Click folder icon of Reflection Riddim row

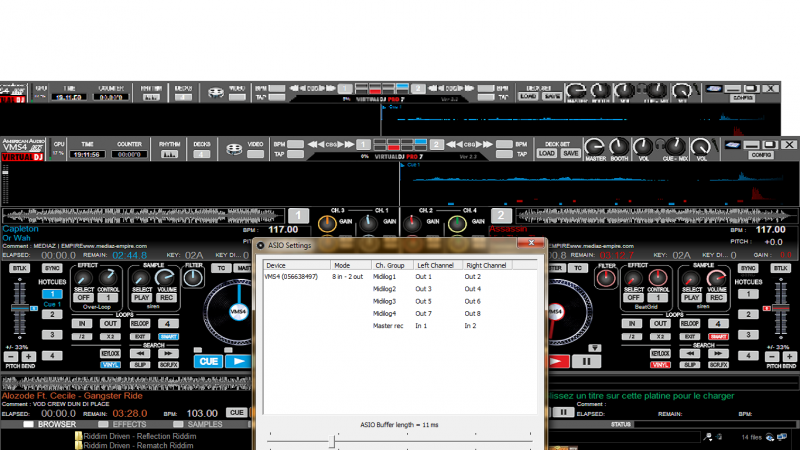click(x=79, y=436)
